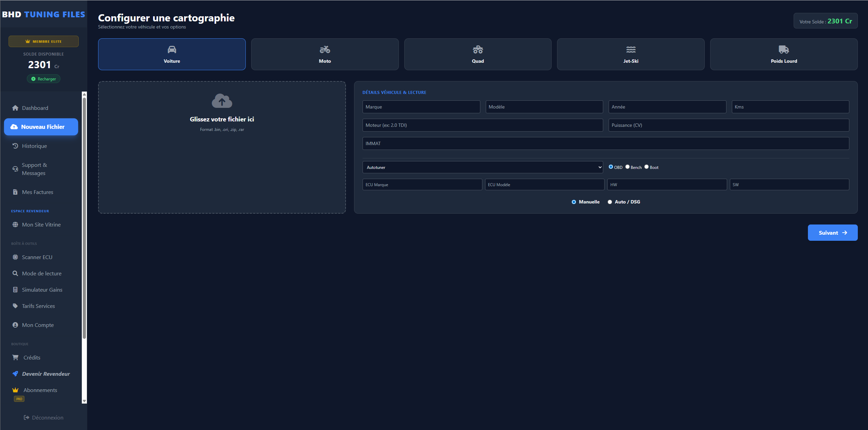Launch the Scanner ECU tool icon
This screenshot has width=868, height=430.
pyautogui.click(x=15, y=257)
